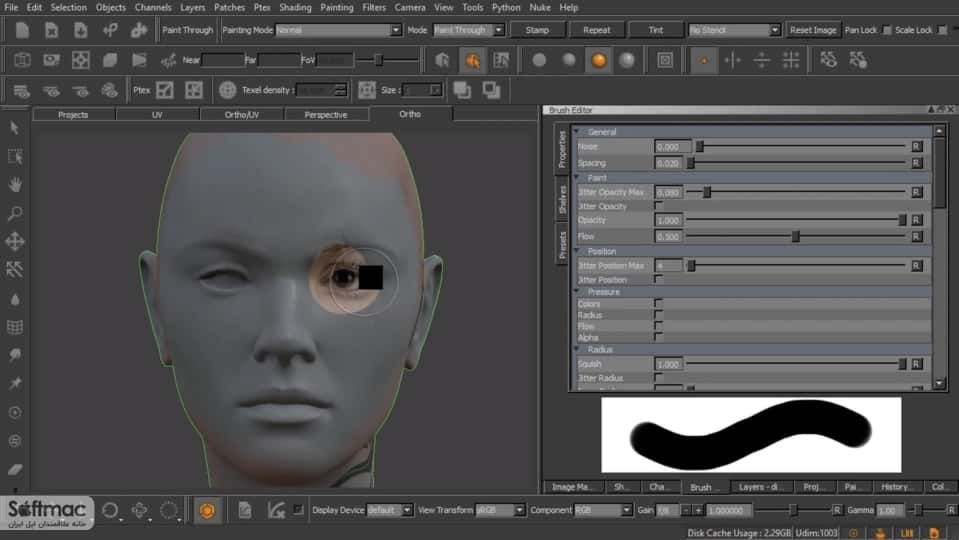Click the brush stroke preview thumbnail
This screenshot has height=540, width=959.
pyautogui.click(x=751, y=435)
